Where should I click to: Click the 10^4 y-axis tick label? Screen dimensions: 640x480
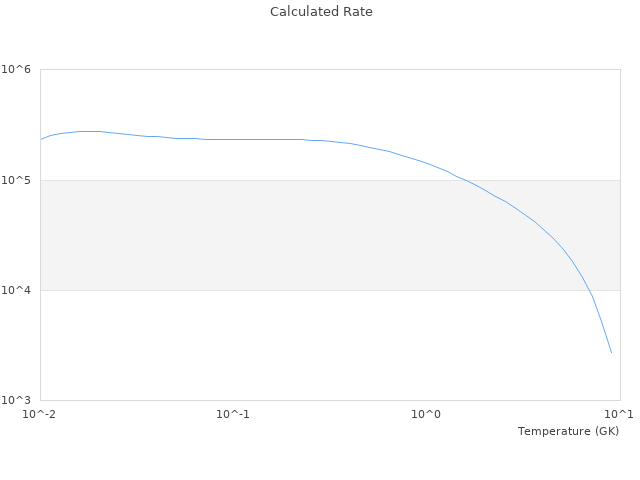tap(17, 290)
